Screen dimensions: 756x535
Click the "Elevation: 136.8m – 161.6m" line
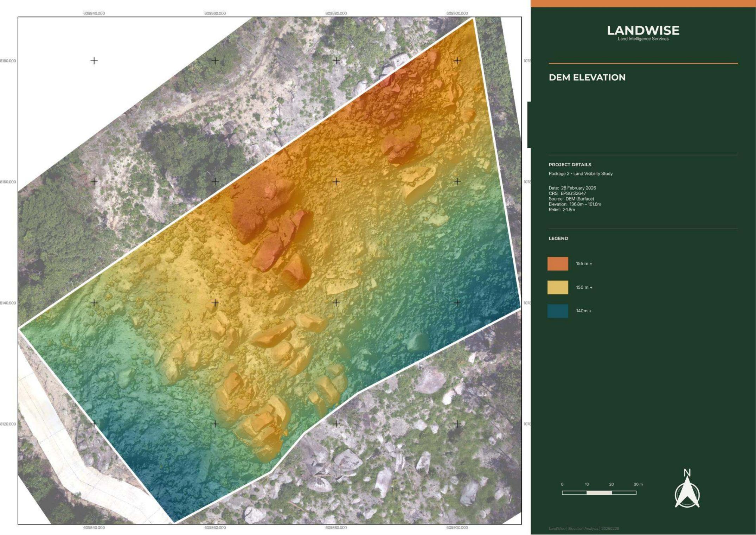[575, 204]
